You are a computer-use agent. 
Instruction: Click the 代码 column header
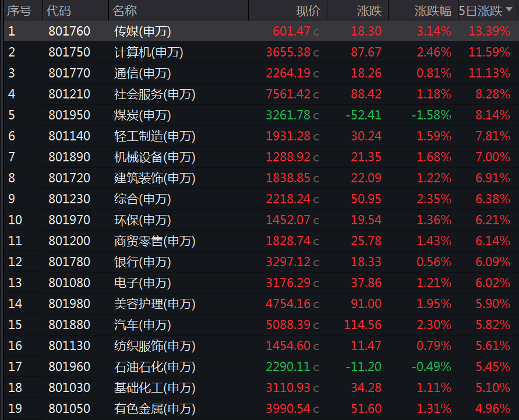58,10
